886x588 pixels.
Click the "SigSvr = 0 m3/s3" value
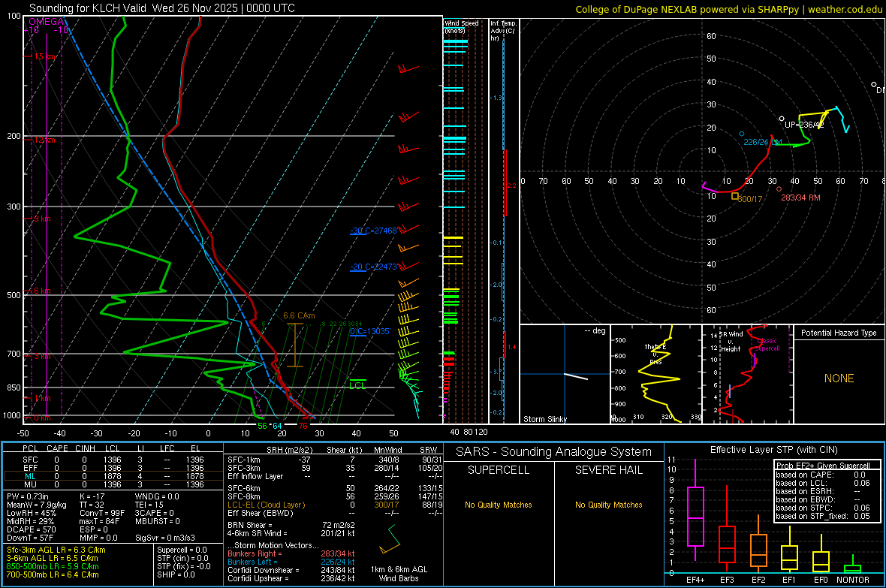(x=165, y=538)
